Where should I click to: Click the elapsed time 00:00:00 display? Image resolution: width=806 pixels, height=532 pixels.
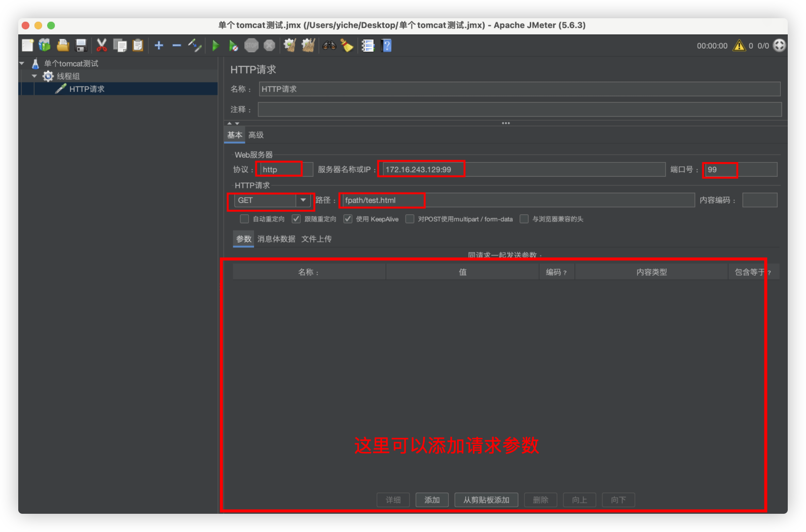click(712, 46)
